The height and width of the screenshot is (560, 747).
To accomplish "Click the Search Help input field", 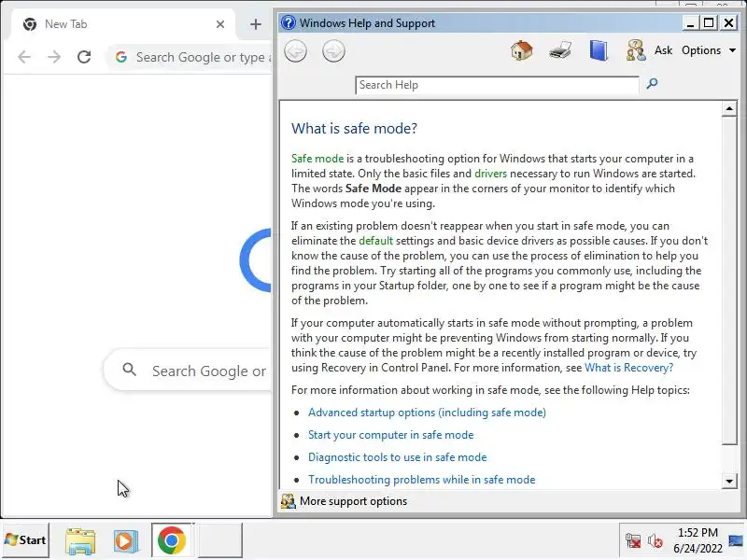I will [x=497, y=85].
